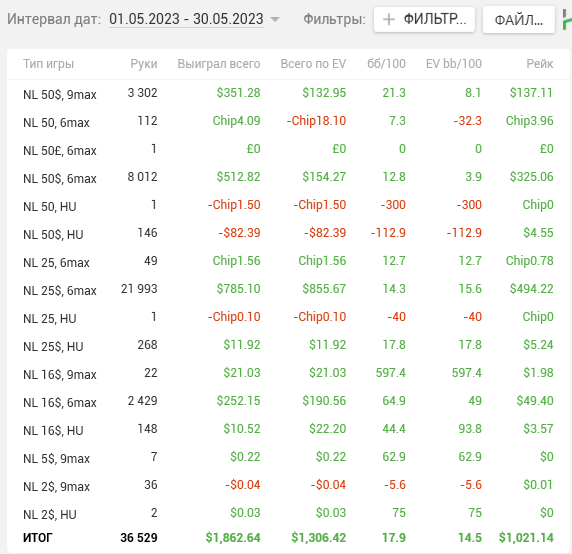Click the ФИЛЬТР... button
The image size is (572, 554).
[x=424, y=19]
